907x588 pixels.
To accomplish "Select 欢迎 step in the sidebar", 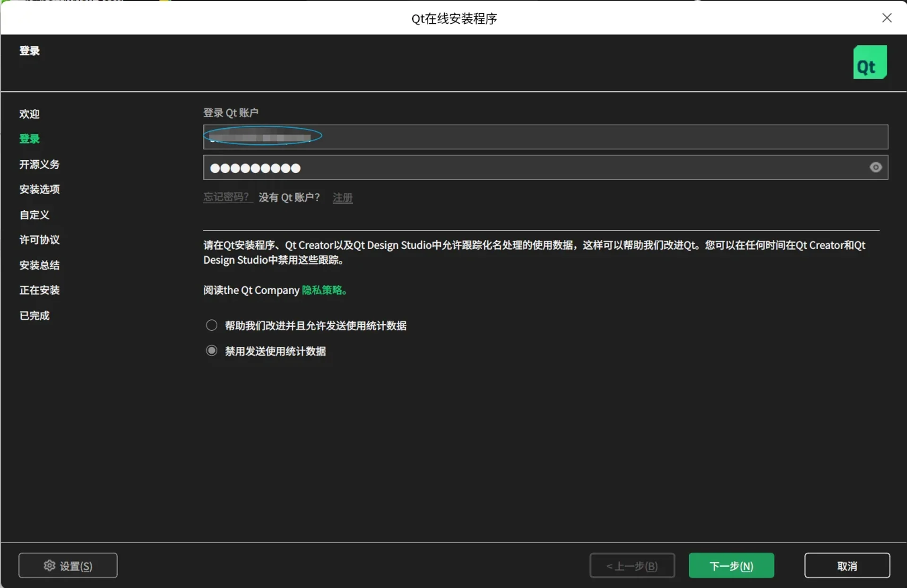I will 29,114.
